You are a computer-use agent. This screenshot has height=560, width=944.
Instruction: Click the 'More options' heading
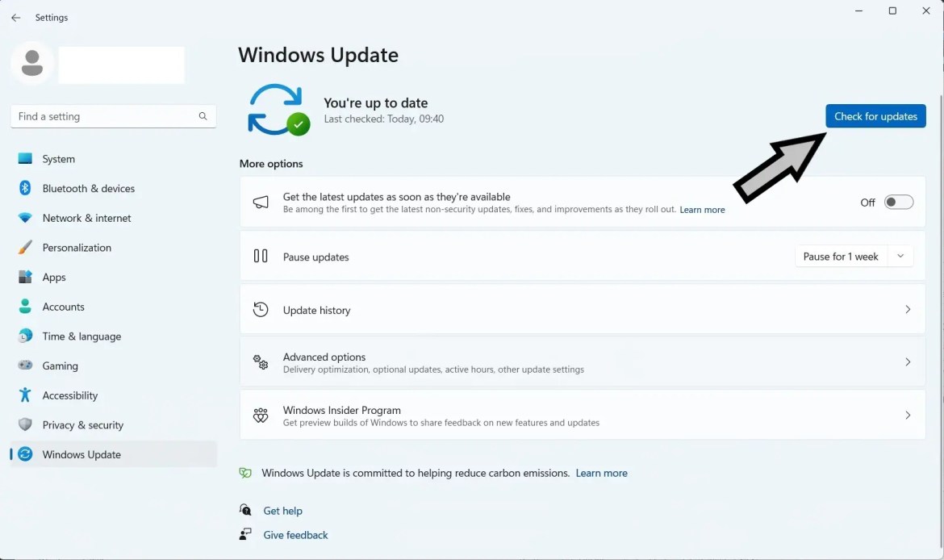point(271,163)
